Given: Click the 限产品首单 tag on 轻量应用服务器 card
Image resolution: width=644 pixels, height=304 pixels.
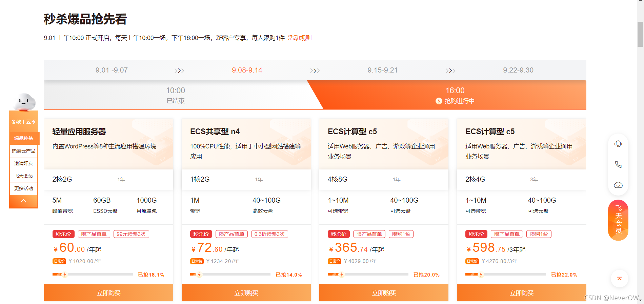Looking at the screenshot, I should pos(94,234).
